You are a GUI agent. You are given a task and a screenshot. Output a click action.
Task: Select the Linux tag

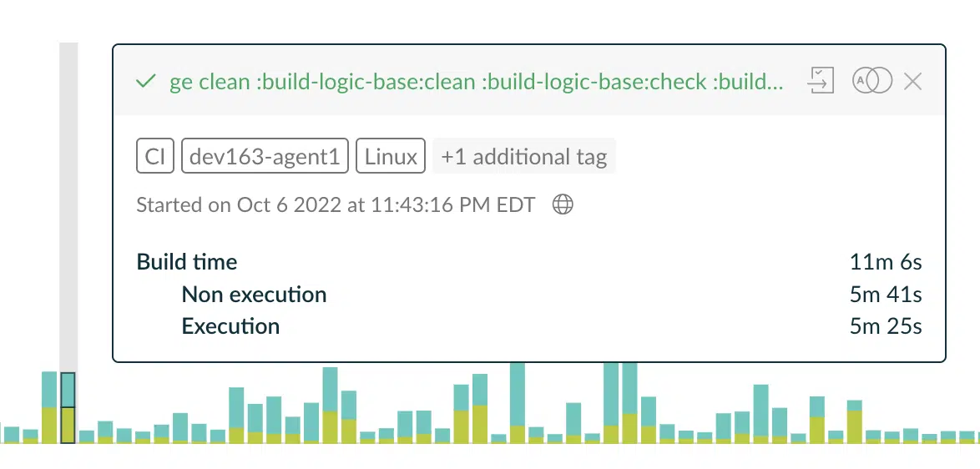391,155
